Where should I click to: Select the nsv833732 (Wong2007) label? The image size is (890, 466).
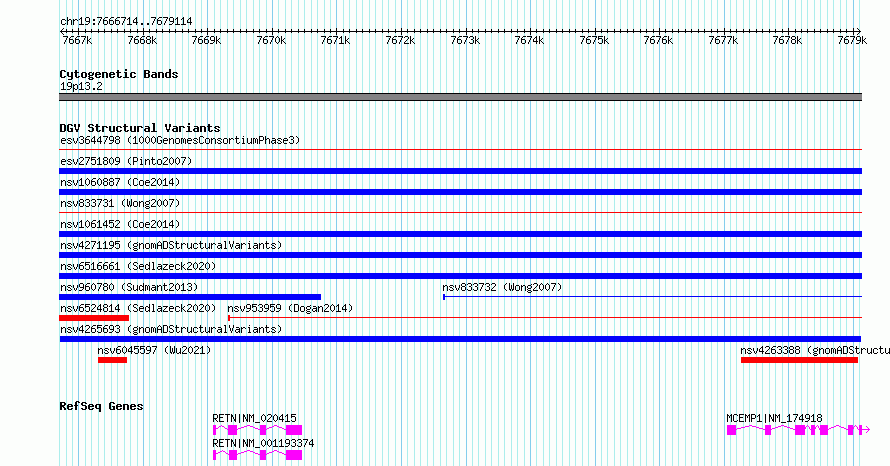pyautogui.click(x=502, y=287)
